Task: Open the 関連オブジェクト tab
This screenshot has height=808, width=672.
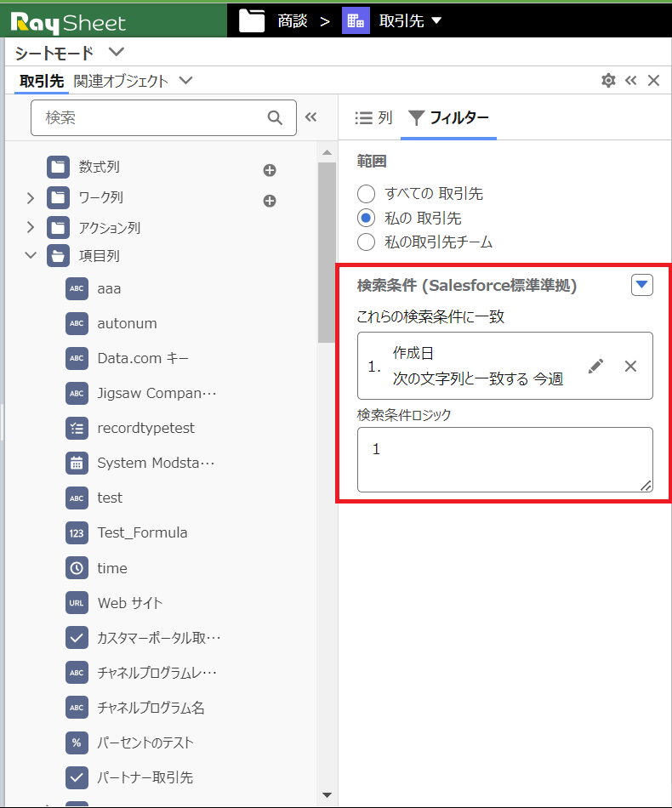Action: click(121, 81)
